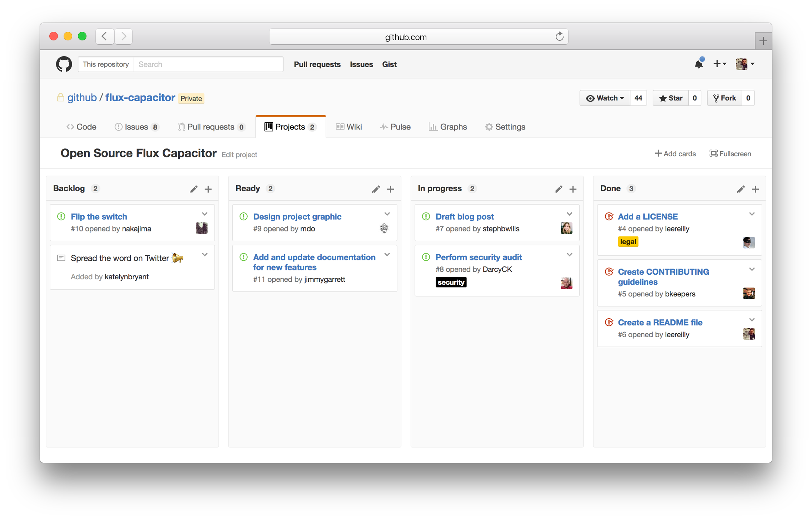The height and width of the screenshot is (520, 812).
Task: Open notifications via the bell icon
Action: pyautogui.click(x=699, y=64)
